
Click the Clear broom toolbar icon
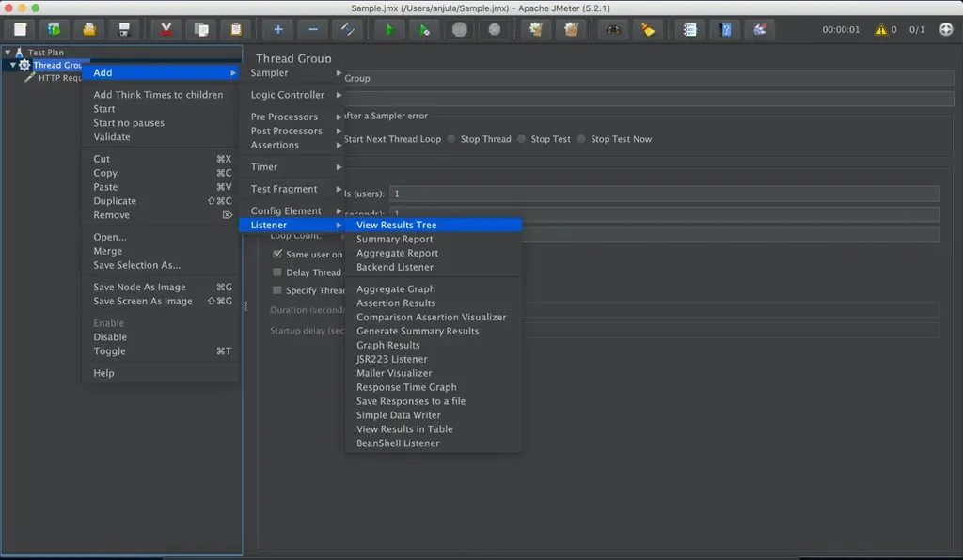(536, 29)
